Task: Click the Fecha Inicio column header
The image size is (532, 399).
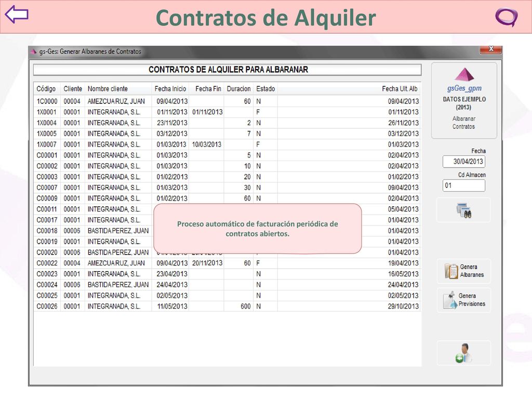Action: (170, 89)
